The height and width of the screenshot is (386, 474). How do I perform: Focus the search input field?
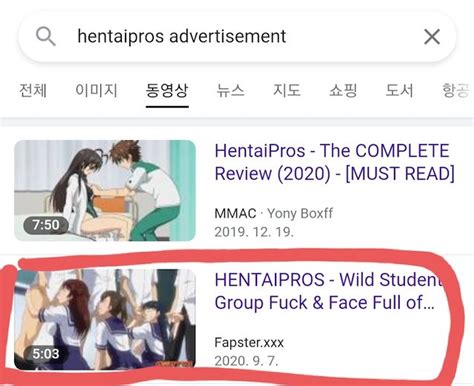tap(237, 37)
